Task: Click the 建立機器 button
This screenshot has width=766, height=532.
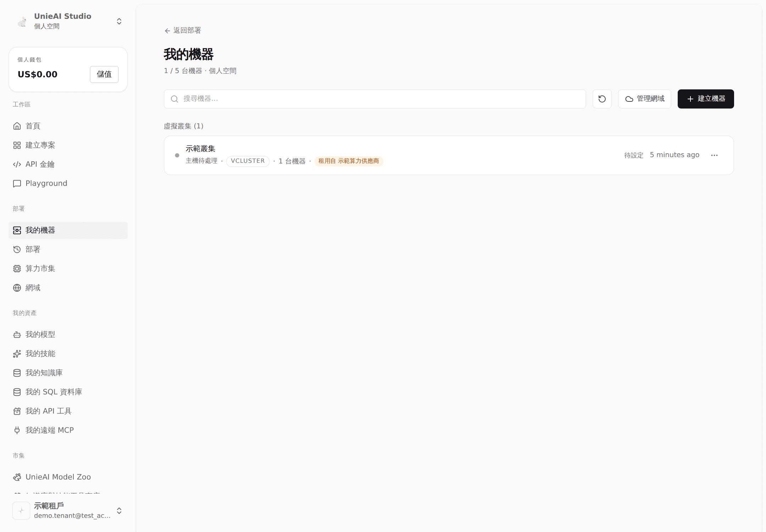Action: [x=706, y=99]
